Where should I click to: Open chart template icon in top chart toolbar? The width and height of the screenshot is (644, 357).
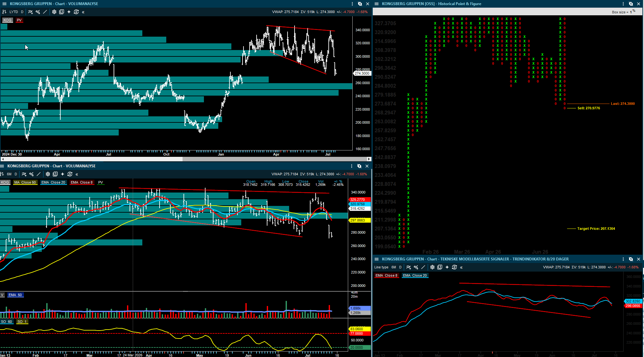tap(62, 12)
